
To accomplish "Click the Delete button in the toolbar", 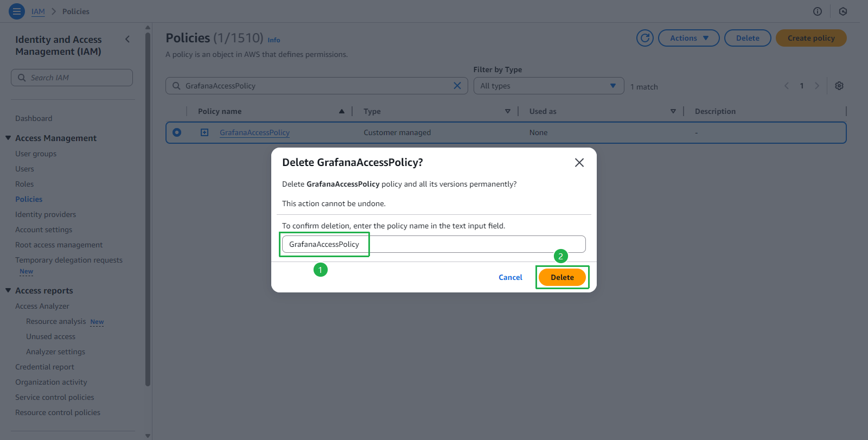I will point(748,38).
